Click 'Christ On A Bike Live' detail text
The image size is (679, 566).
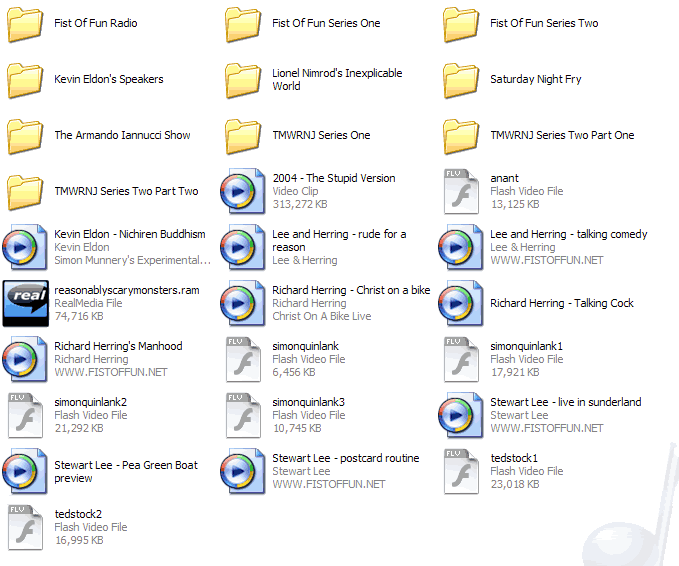coord(322,316)
